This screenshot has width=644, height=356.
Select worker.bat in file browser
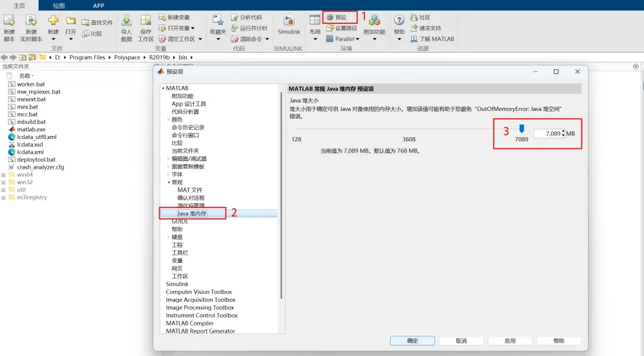click(31, 84)
